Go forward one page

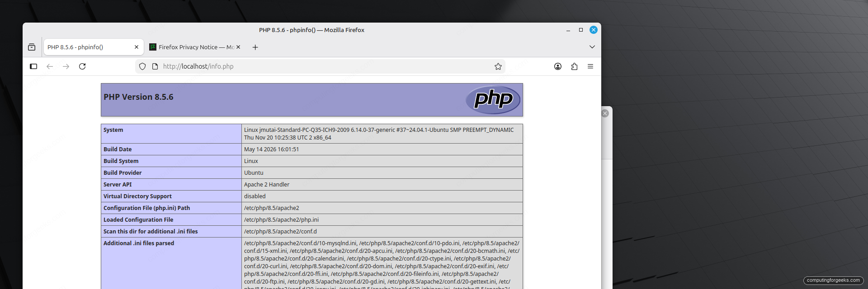[x=66, y=66]
